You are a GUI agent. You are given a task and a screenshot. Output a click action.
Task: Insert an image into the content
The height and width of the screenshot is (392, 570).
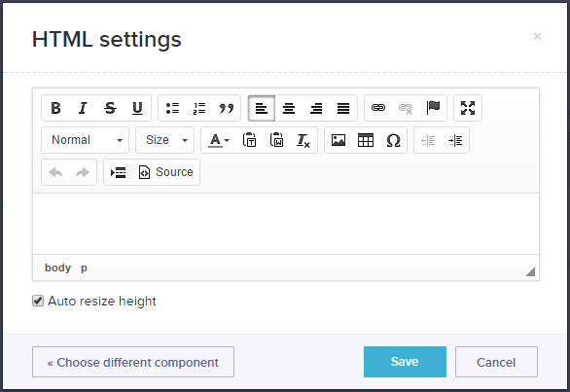(338, 140)
